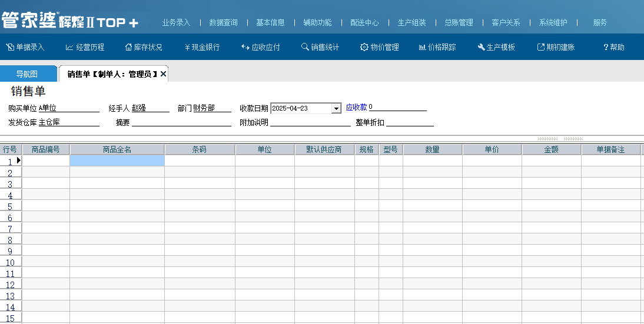Screen dimensions: 644x324
Task: Close the 销售单 tab
Action: [x=163, y=74]
